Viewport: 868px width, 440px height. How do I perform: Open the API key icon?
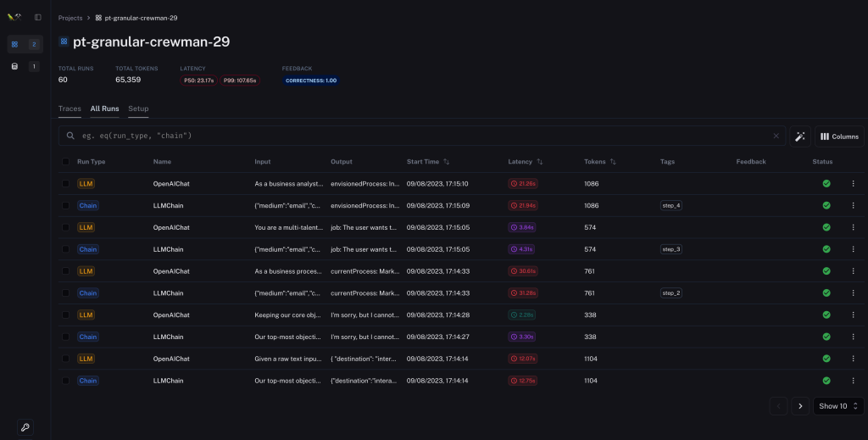pyautogui.click(x=25, y=427)
